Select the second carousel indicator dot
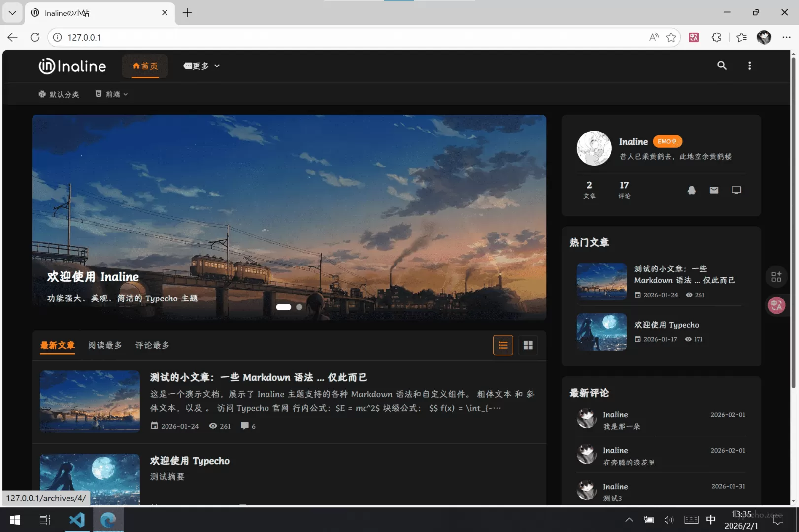Viewport: 799px width, 532px height. [299, 307]
